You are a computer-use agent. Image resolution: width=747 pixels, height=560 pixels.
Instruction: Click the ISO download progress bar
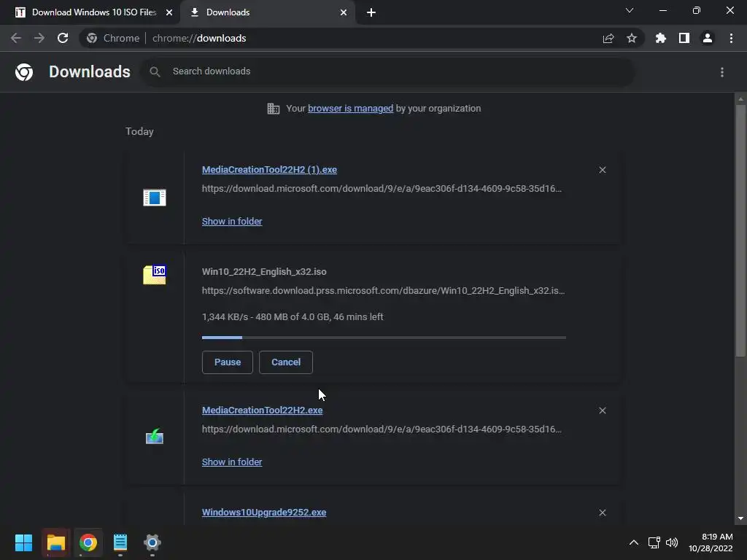[x=384, y=338]
